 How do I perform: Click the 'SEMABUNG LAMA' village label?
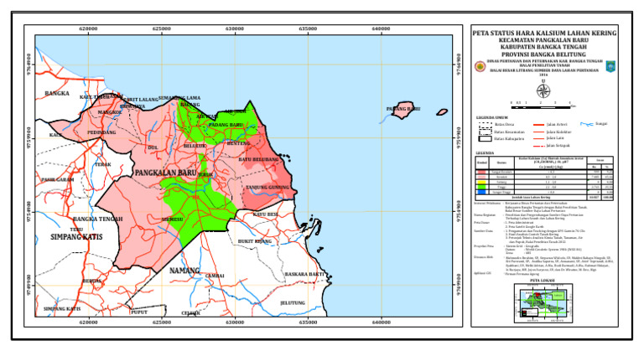[x=179, y=98]
